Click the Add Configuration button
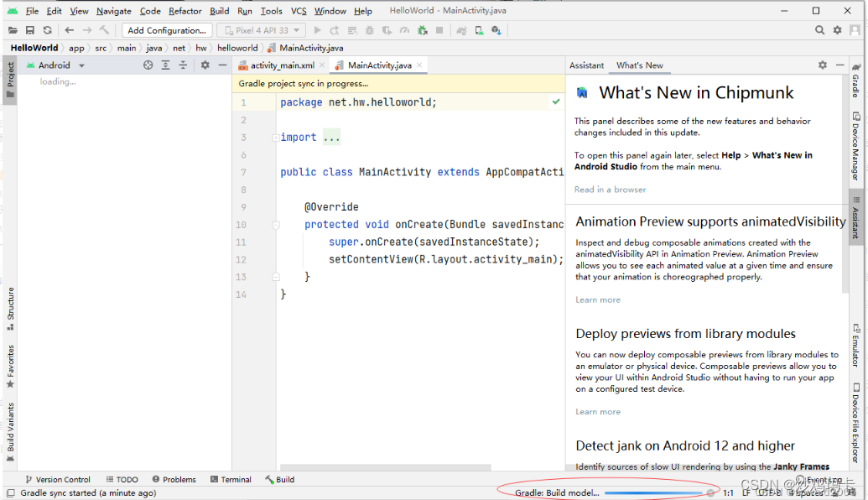This screenshot has height=500, width=868. coord(167,30)
